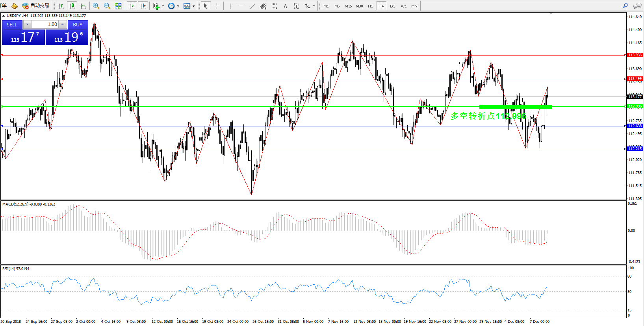The height and width of the screenshot is (326, 644).
Task: Select the crosshair tool
Action: [x=217, y=6]
